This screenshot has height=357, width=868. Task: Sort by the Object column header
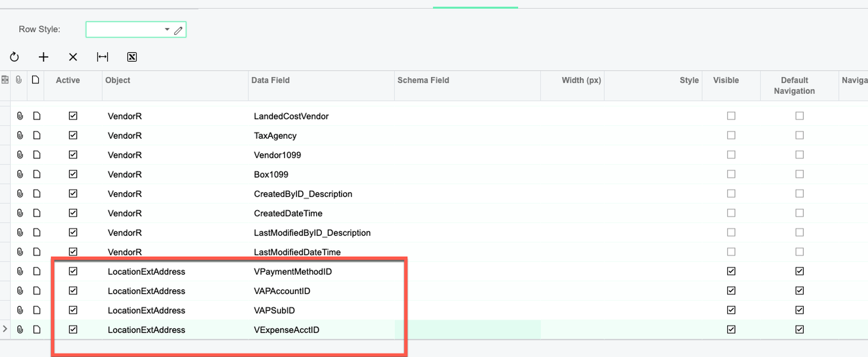tap(118, 80)
